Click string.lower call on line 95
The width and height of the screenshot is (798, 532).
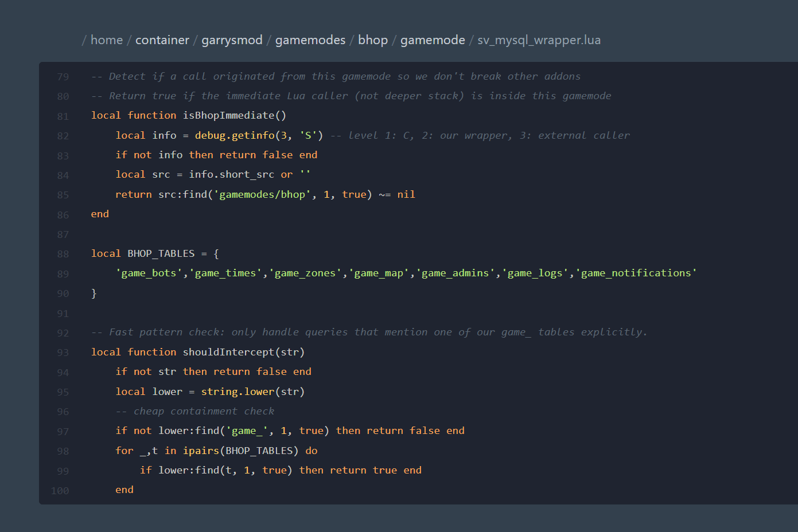coord(238,392)
